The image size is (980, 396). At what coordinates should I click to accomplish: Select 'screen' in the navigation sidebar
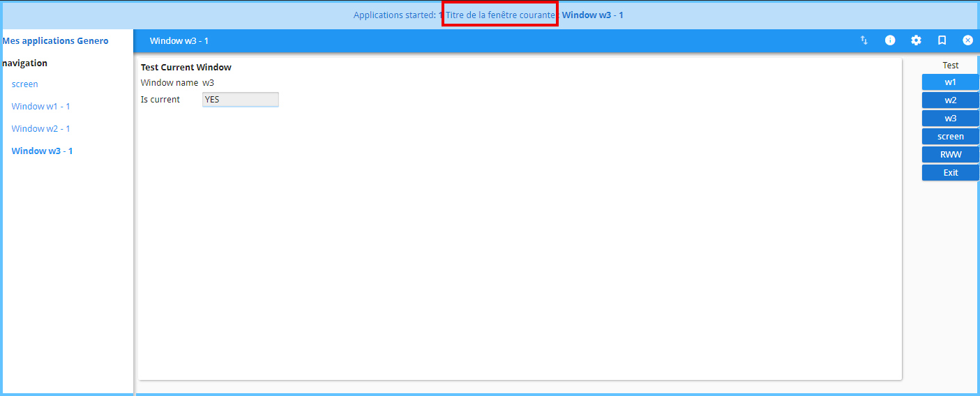[25, 84]
